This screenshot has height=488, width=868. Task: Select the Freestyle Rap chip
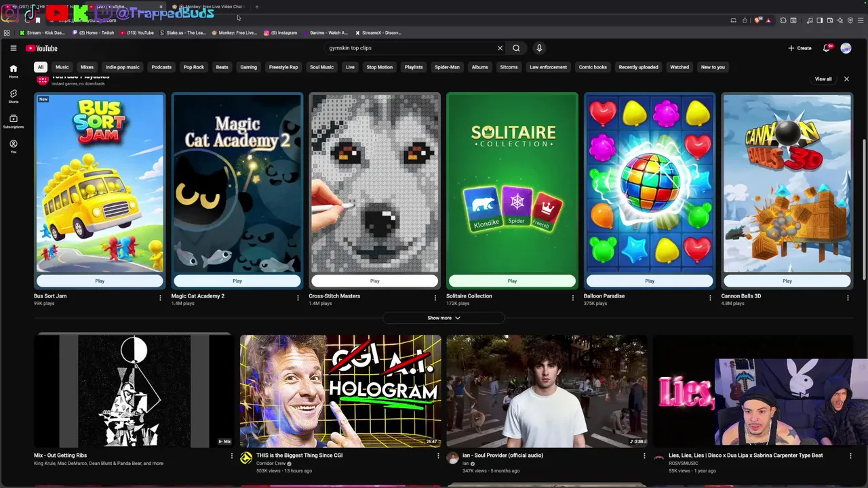click(x=283, y=67)
